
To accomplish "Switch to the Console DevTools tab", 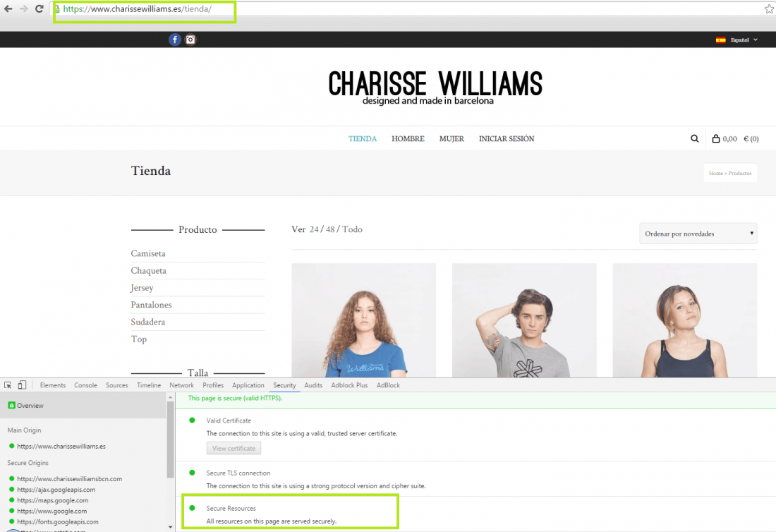I will 85,385.
